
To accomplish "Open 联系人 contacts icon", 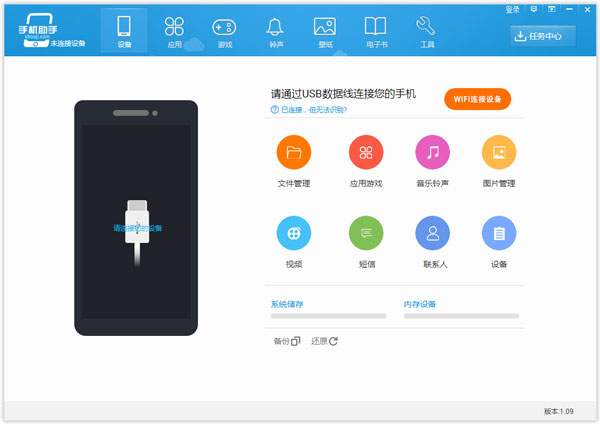I will 432,233.
